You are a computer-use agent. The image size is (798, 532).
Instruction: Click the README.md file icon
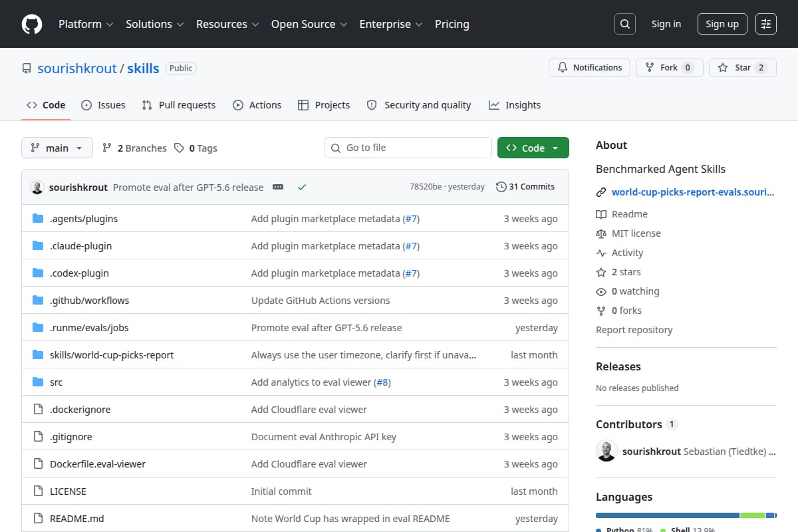coord(38,519)
